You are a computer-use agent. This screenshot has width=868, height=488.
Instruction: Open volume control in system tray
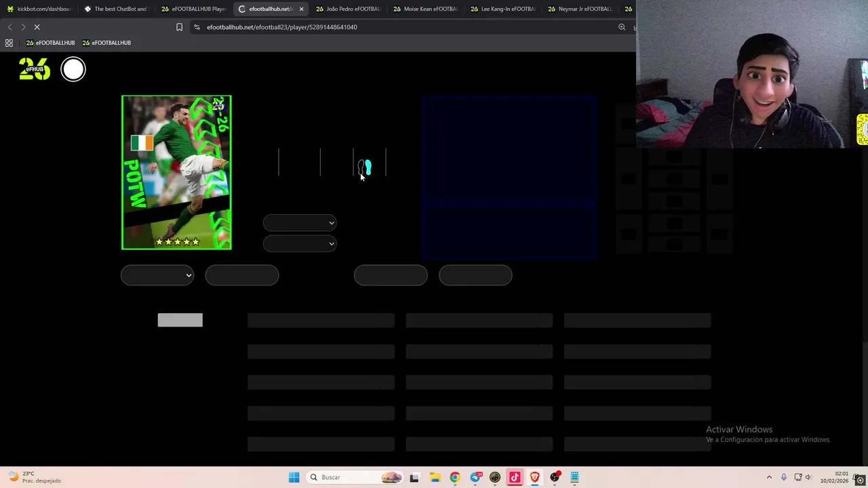pos(808,477)
